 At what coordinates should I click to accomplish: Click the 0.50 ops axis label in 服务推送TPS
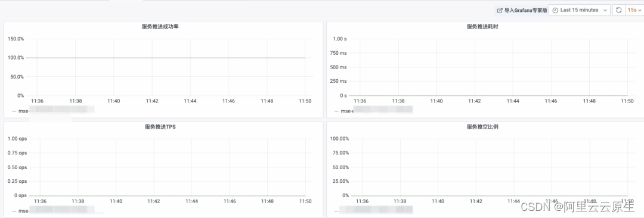[x=17, y=167]
